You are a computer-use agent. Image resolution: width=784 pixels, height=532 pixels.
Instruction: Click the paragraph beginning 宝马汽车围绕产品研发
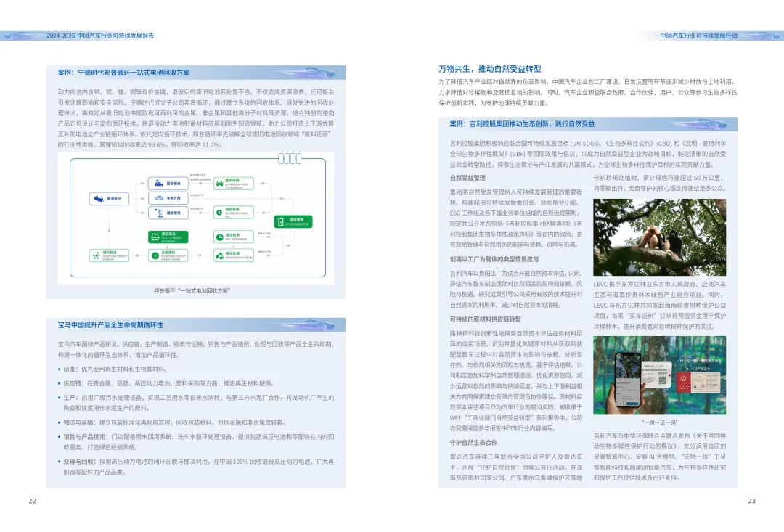click(x=196, y=350)
